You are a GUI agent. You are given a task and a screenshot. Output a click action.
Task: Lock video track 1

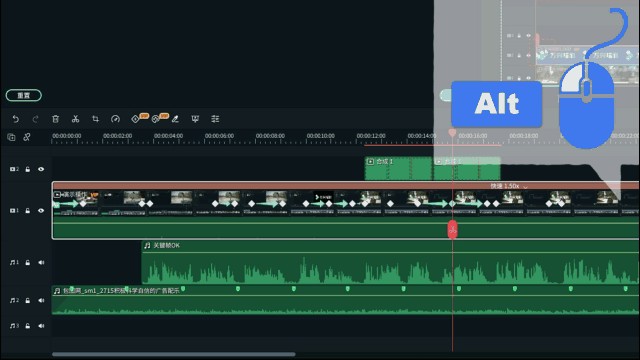[28, 211]
